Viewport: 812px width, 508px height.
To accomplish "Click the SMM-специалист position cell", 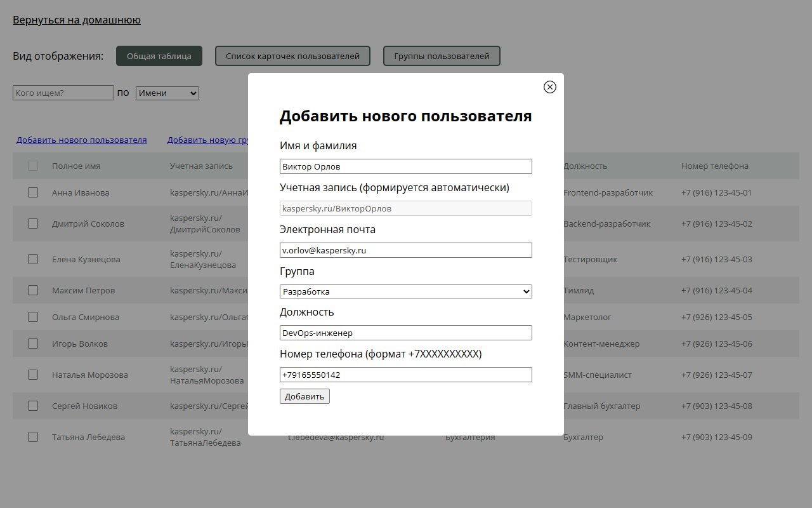I will coord(598,375).
